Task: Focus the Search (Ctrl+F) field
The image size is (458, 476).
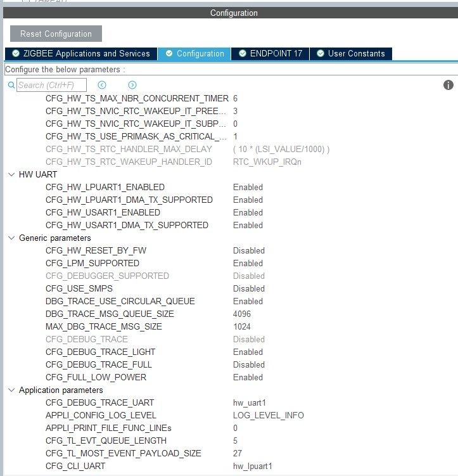Action: 51,85
